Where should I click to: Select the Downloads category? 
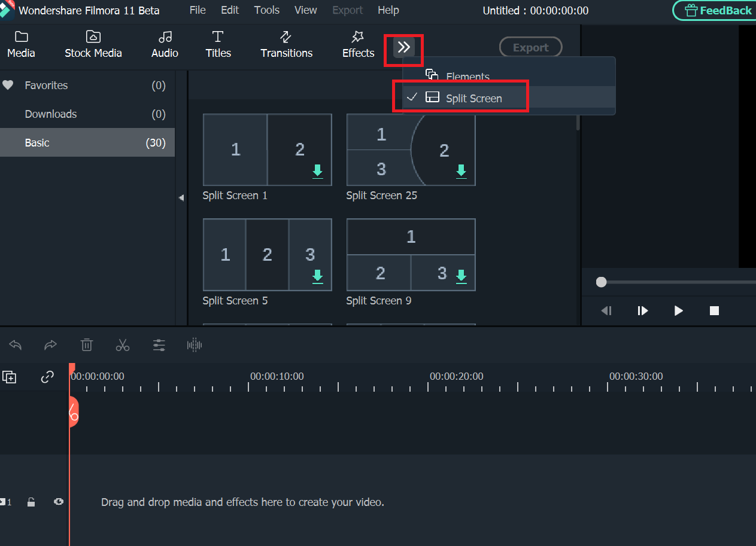87,114
